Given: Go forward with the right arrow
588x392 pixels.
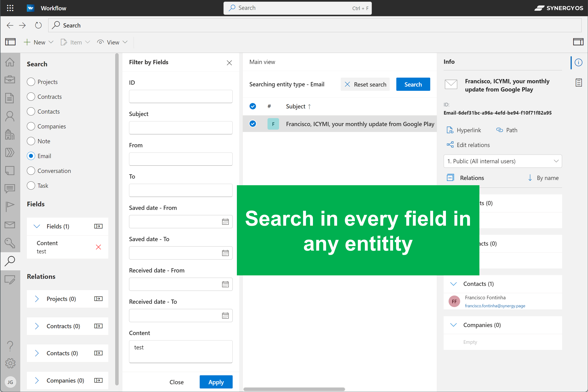Looking at the screenshot, I should pos(23,25).
